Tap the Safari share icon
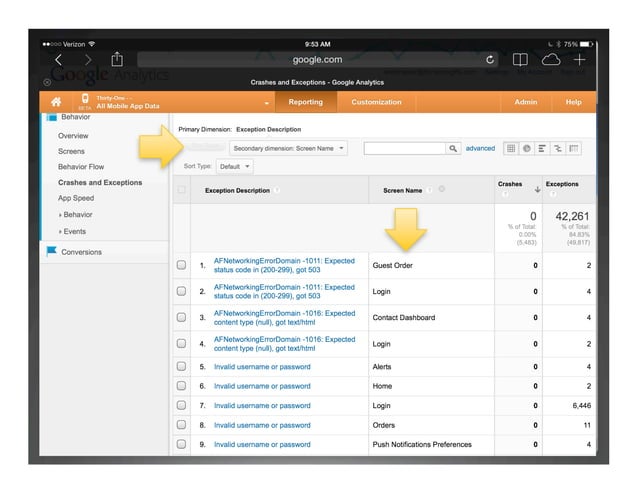The image size is (638, 493). (x=116, y=60)
